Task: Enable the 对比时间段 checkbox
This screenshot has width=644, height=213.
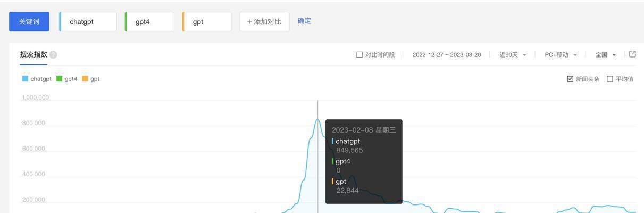Action: click(x=359, y=55)
